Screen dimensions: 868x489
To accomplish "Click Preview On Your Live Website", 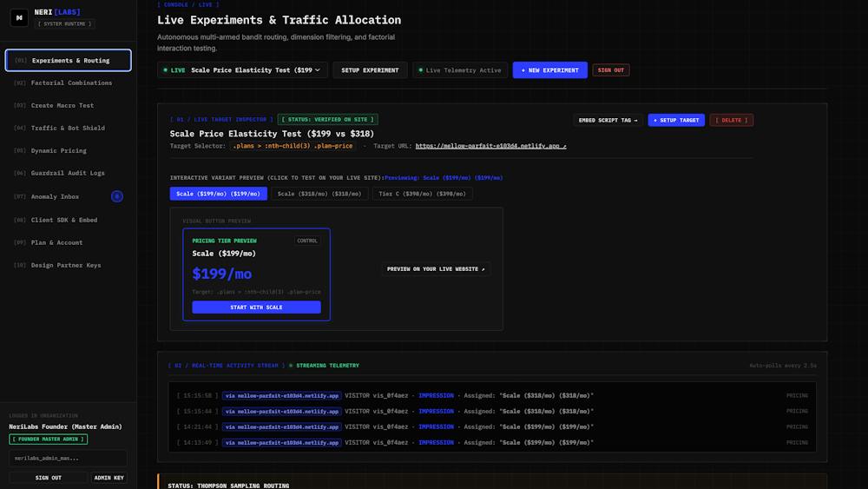I will coord(436,269).
